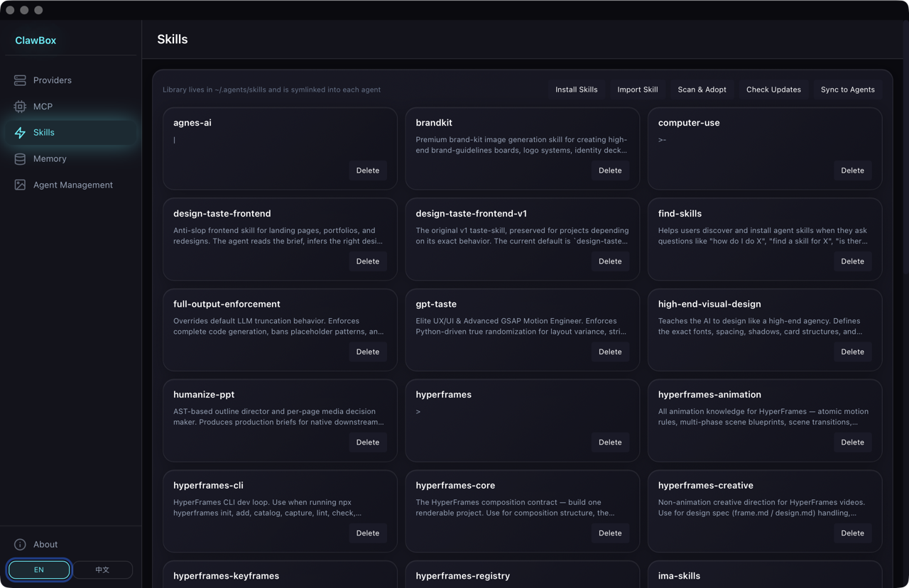Delete the agnes-ai skill

(x=368, y=170)
